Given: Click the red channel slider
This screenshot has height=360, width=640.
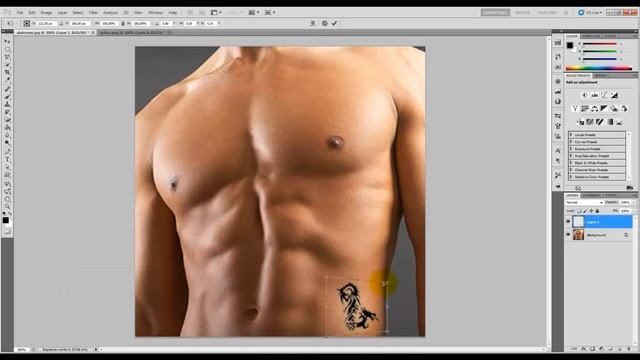Looking at the screenshot, I should click(600, 44).
